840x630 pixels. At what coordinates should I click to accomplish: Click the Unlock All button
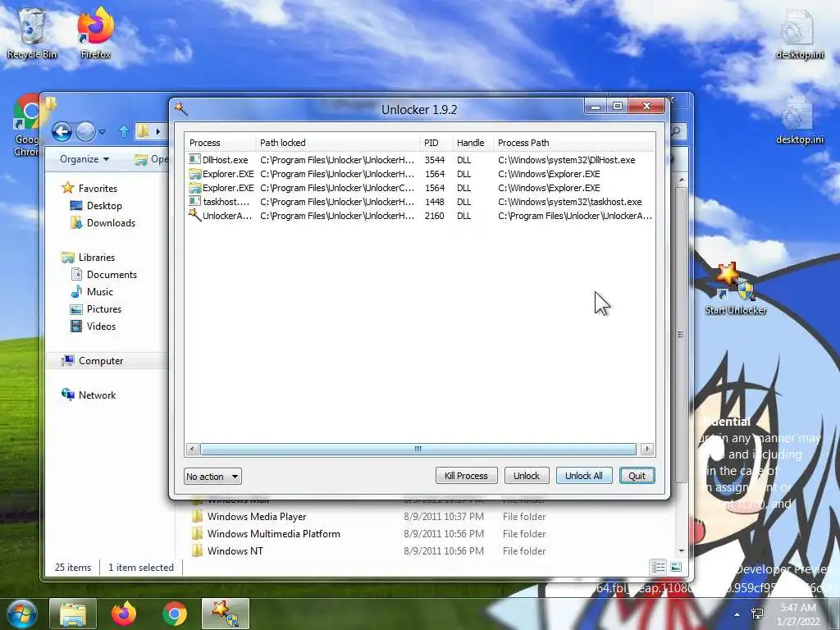coord(584,476)
